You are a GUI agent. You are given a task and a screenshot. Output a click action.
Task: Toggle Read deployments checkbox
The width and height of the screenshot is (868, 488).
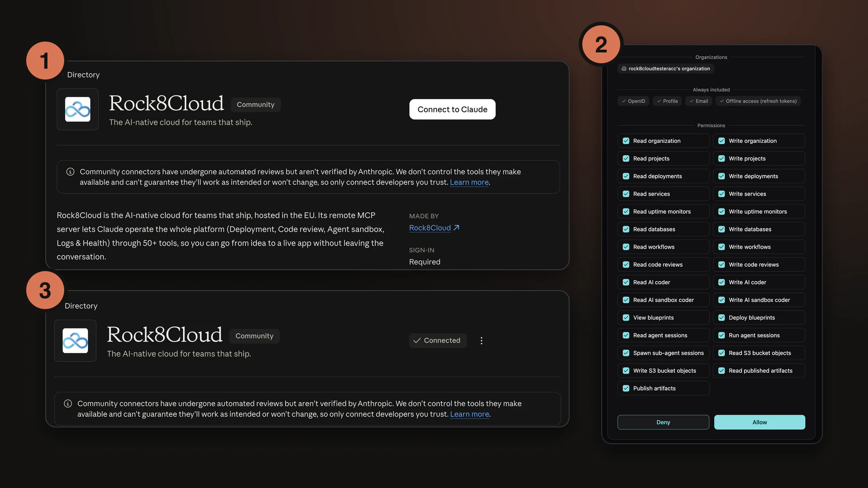[626, 176]
